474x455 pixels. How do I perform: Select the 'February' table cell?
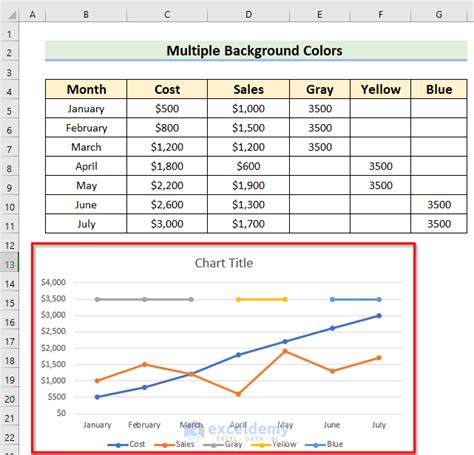(x=86, y=128)
